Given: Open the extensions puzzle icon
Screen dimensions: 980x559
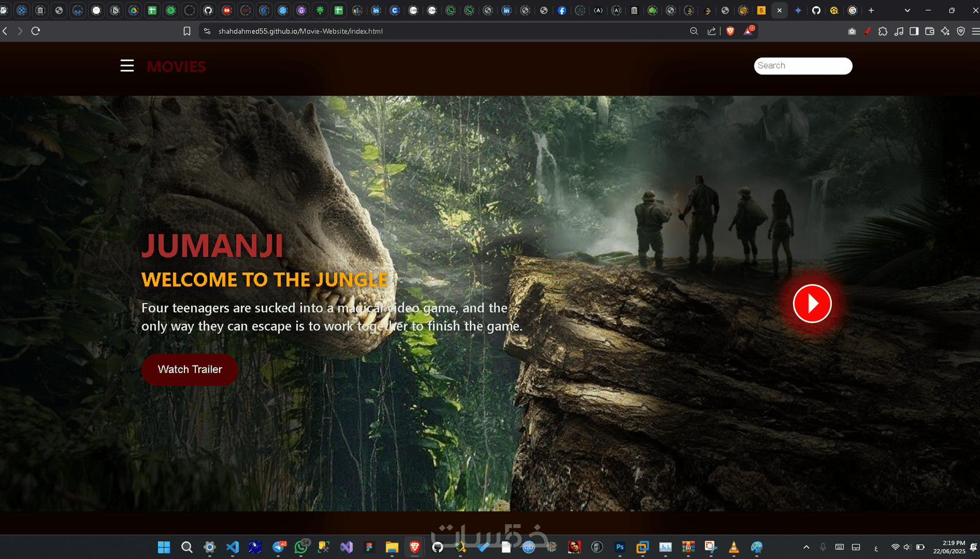Looking at the screenshot, I should 883,31.
